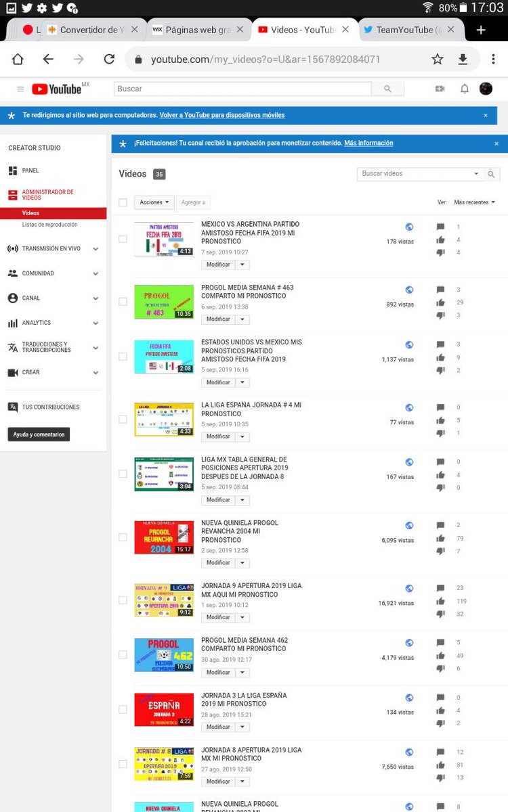This screenshot has width=508, height=812.
Task: Click privacy globe icon for MEXICO VS ARGENTINA video
Action: pyautogui.click(x=409, y=227)
